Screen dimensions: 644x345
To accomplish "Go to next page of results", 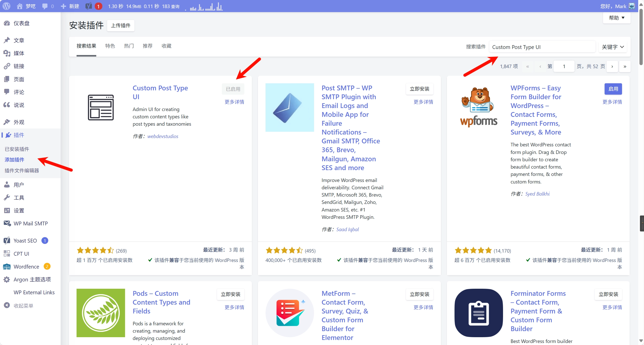I will (x=612, y=67).
